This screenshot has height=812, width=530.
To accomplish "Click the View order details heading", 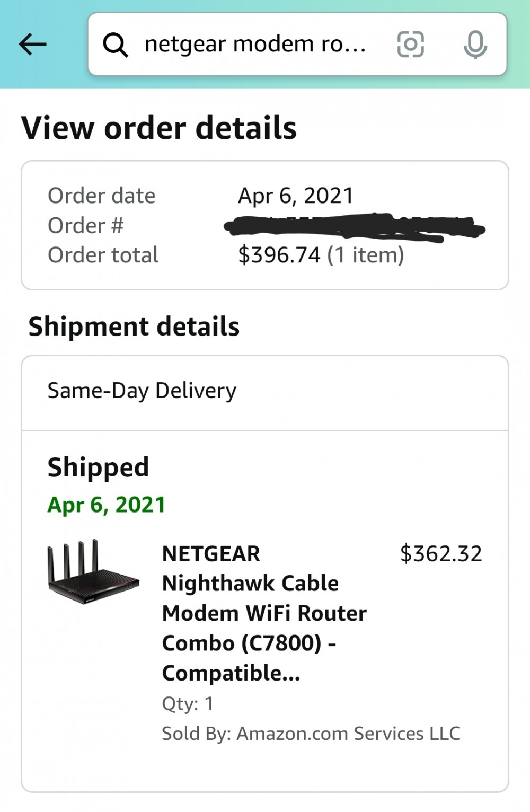I will pyautogui.click(x=159, y=128).
